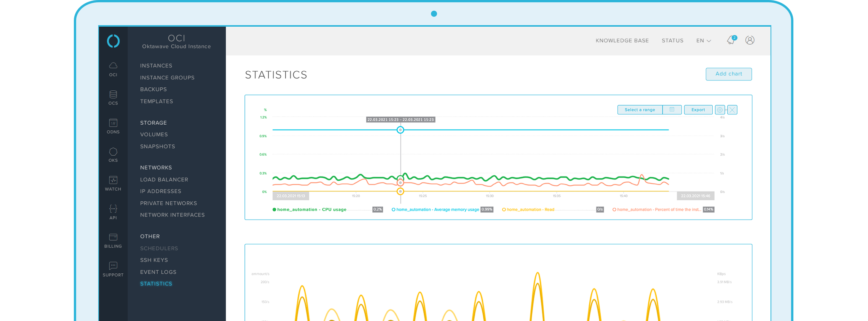
Task: Open the Select a range dropdown
Action: 640,110
